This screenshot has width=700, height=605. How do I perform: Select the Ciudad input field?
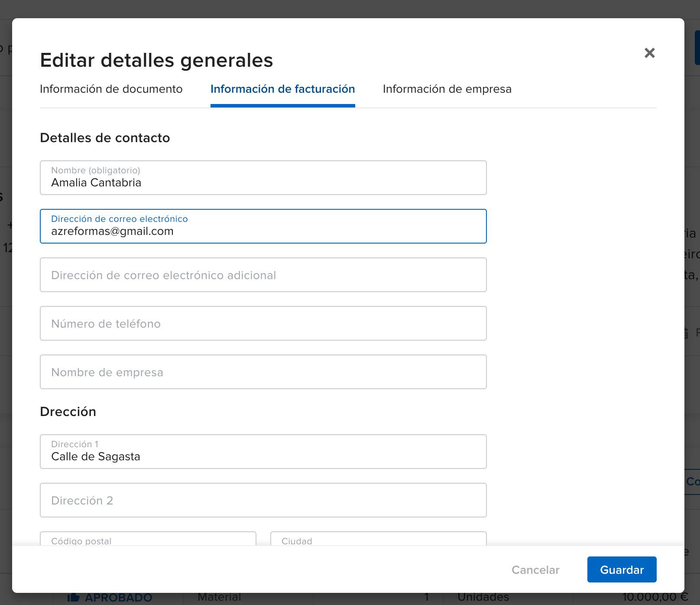(378, 540)
